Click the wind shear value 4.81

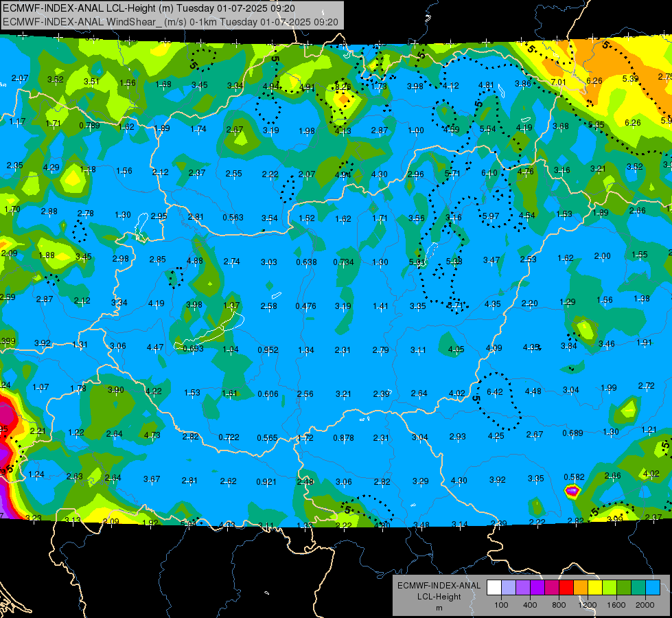(x=486, y=85)
